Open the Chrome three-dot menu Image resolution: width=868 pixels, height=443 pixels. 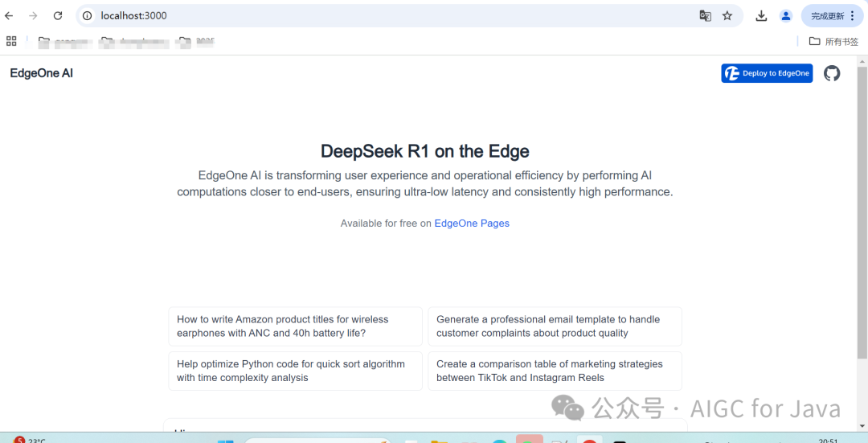[853, 16]
